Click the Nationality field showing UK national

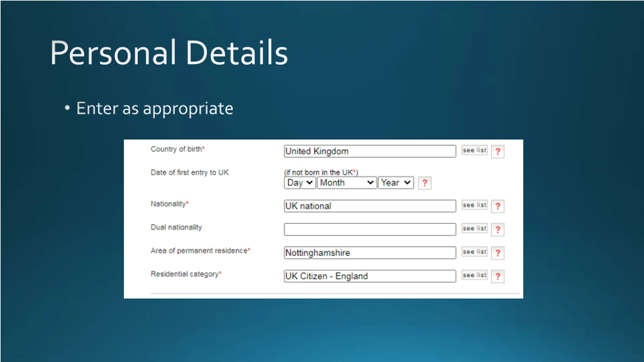click(370, 206)
